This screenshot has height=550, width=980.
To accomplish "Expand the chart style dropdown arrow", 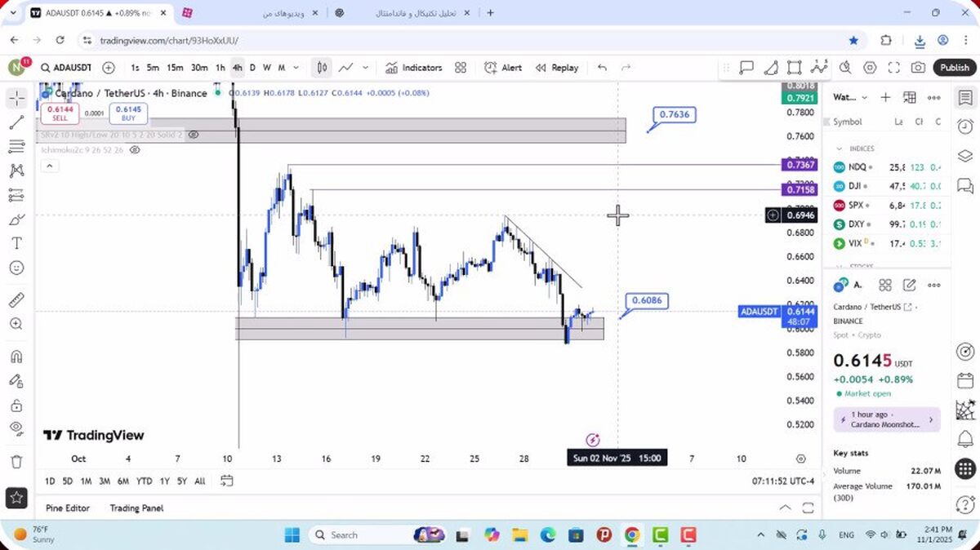I will pyautogui.click(x=365, y=68).
